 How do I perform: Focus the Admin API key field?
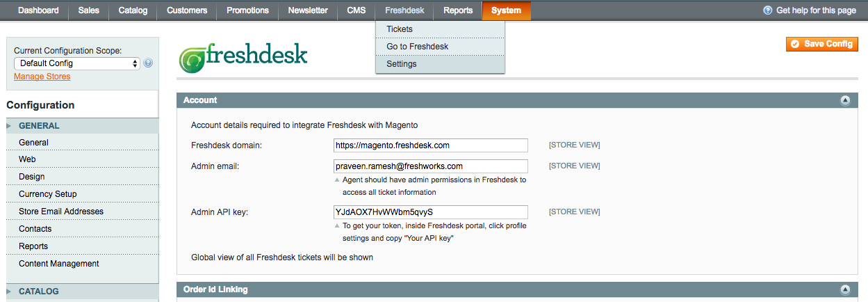(430, 212)
